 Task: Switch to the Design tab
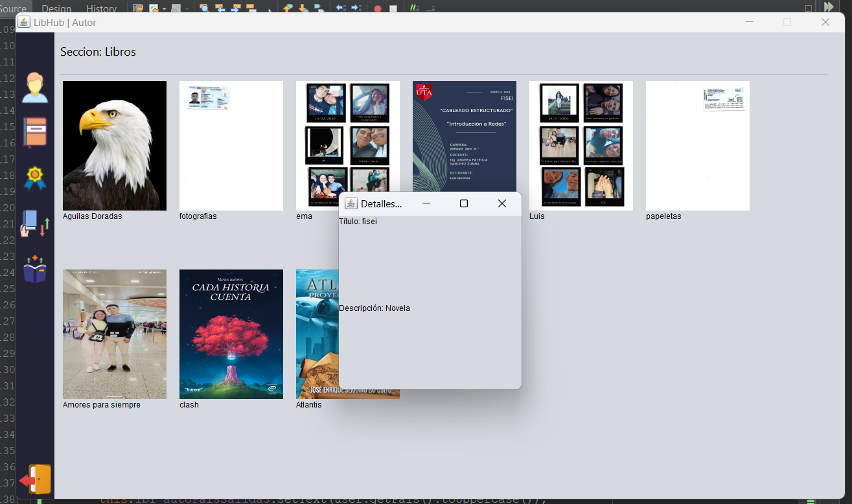click(x=56, y=8)
